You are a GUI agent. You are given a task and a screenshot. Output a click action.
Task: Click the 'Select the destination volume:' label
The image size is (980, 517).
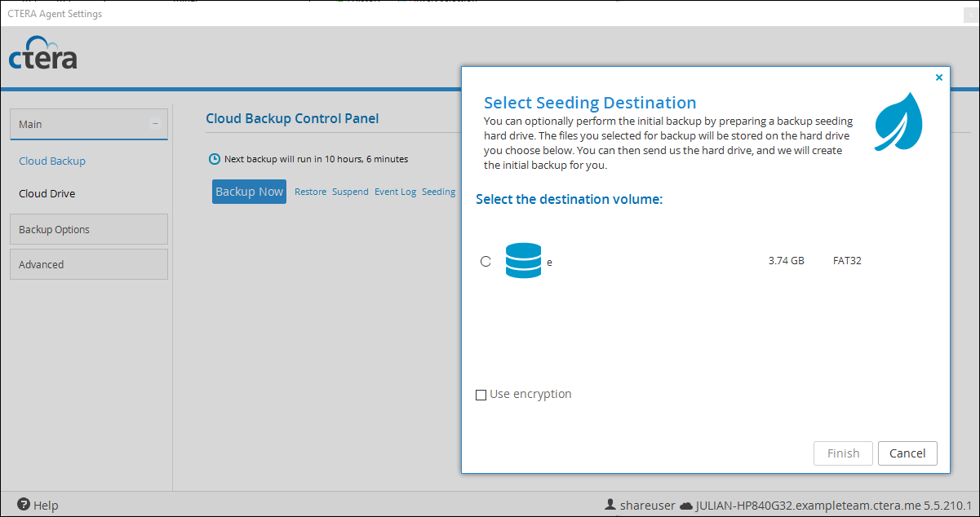click(x=570, y=199)
